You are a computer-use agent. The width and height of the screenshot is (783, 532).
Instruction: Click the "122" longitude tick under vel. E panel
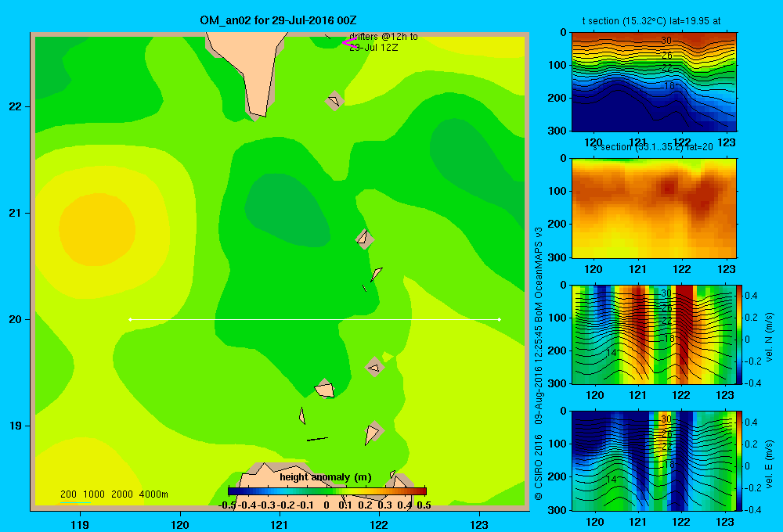click(681, 522)
